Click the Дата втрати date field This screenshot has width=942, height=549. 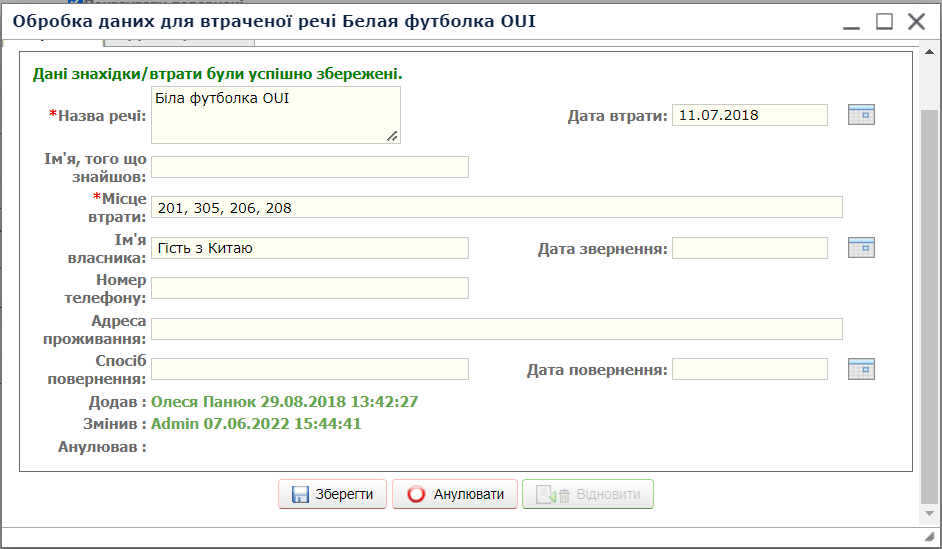pyautogui.click(x=749, y=115)
